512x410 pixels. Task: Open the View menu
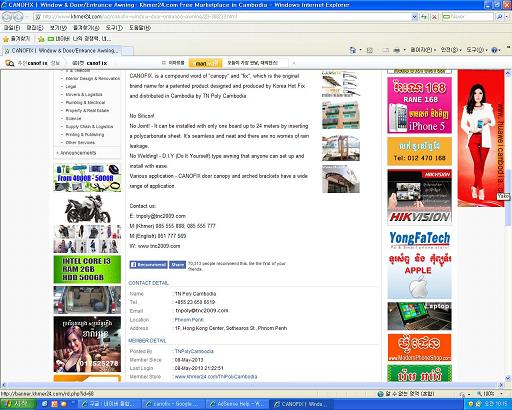(58, 28)
